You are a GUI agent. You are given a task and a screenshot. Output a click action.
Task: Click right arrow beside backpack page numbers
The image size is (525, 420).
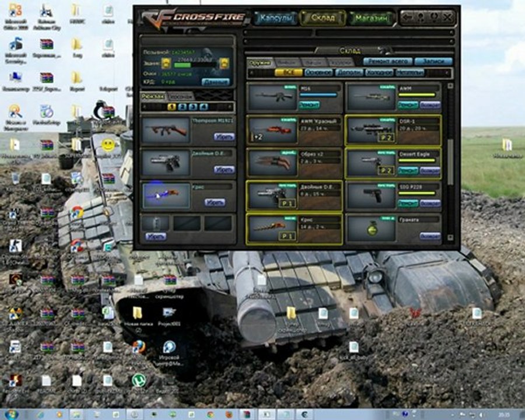pyautogui.click(x=230, y=107)
